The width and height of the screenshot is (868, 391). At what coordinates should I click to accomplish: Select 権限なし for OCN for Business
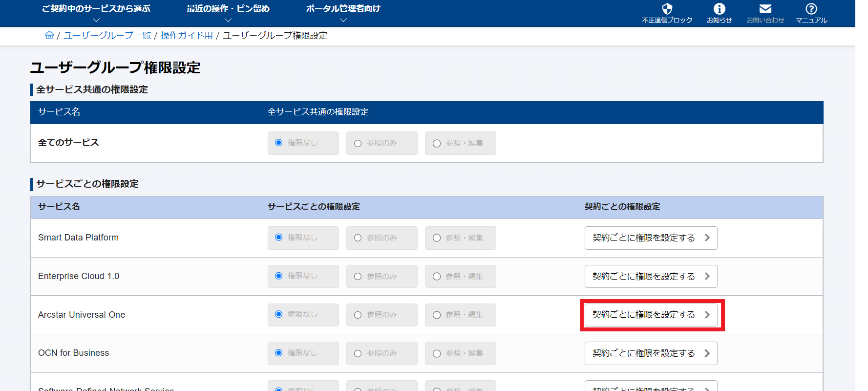click(x=303, y=353)
